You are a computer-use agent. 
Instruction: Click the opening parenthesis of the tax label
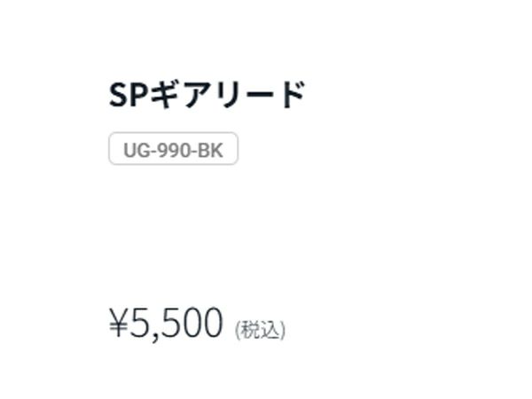(x=238, y=331)
